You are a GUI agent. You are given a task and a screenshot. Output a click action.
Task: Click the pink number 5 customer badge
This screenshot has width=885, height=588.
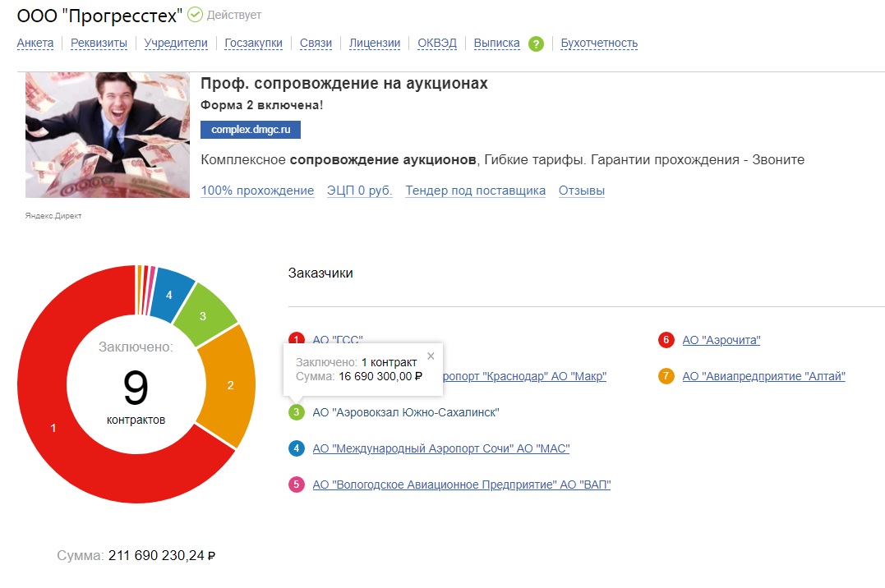pos(297,485)
